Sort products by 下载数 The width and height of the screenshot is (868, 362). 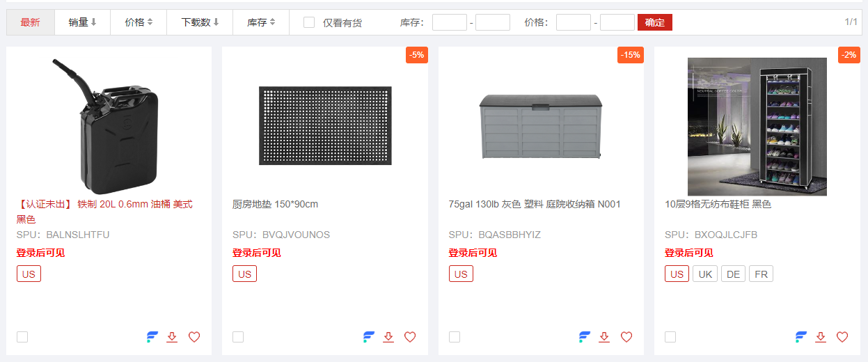[x=200, y=22]
